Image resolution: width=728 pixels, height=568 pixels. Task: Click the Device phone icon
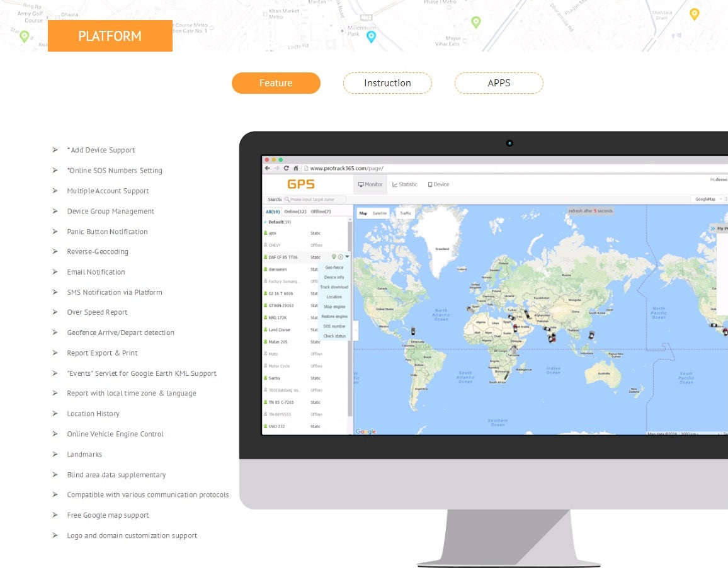pyautogui.click(x=430, y=185)
